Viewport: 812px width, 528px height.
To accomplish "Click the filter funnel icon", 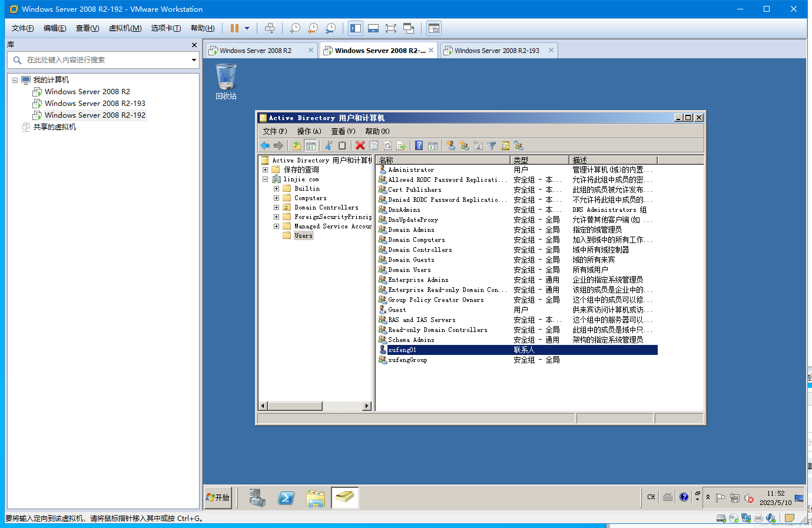I will 492,145.
